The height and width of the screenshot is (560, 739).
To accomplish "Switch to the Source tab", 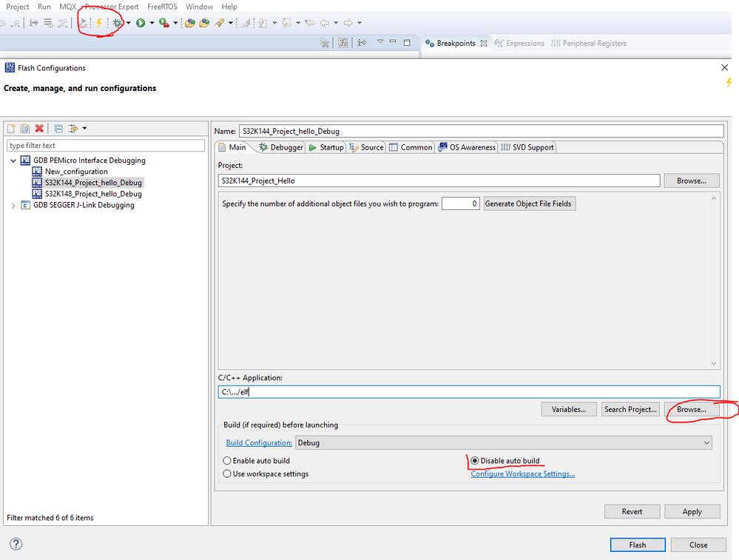I will pyautogui.click(x=367, y=147).
